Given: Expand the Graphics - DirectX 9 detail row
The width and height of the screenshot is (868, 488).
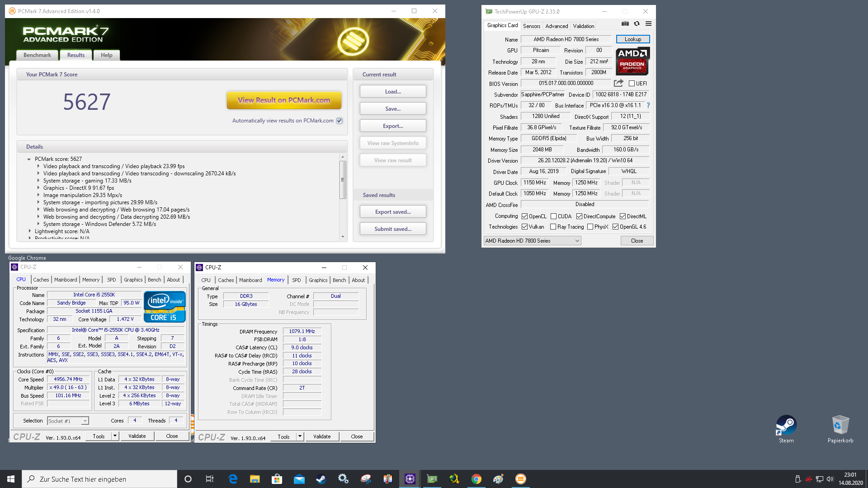Looking at the screenshot, I should click(x=38, y=188).
